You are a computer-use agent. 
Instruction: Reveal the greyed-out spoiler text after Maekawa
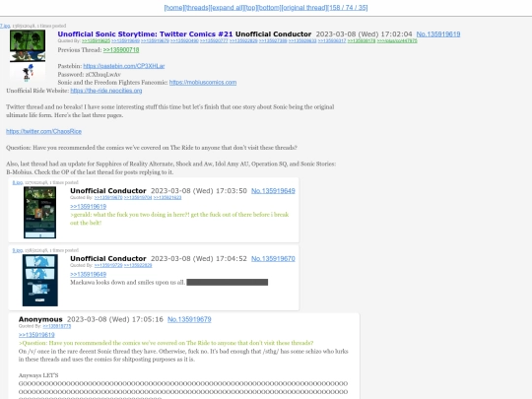(x=227, y=283)
